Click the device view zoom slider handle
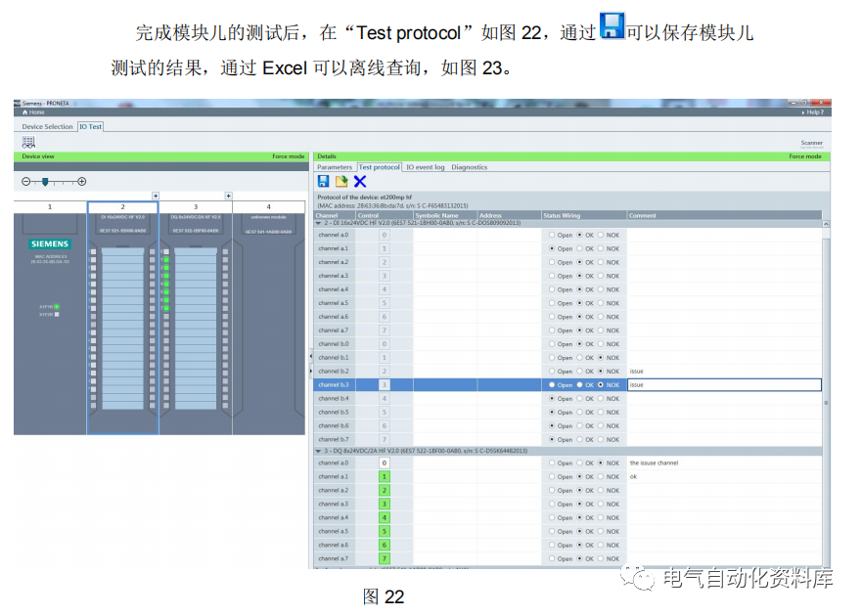The width and height of the screenshot is (861, 616). [45, 182]
